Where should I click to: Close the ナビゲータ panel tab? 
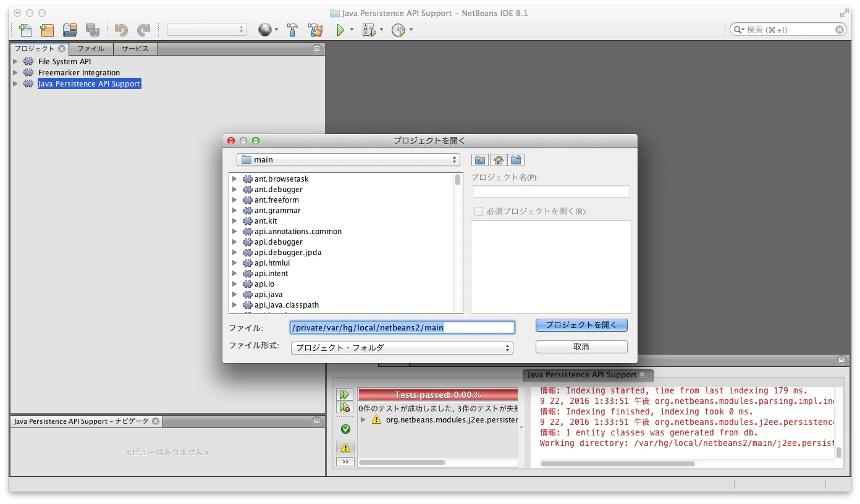point(156,421)
